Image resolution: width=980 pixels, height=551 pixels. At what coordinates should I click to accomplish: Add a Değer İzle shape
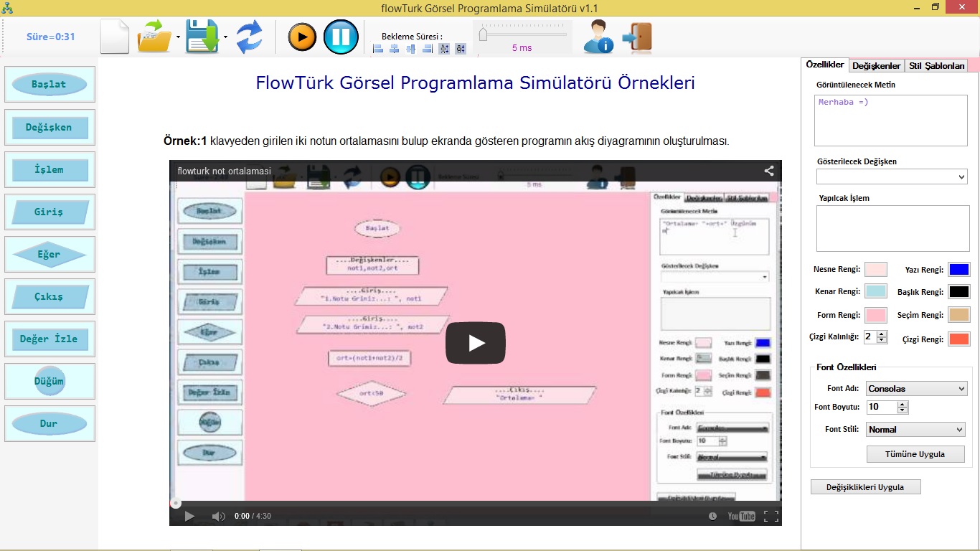tap(50, 339)
